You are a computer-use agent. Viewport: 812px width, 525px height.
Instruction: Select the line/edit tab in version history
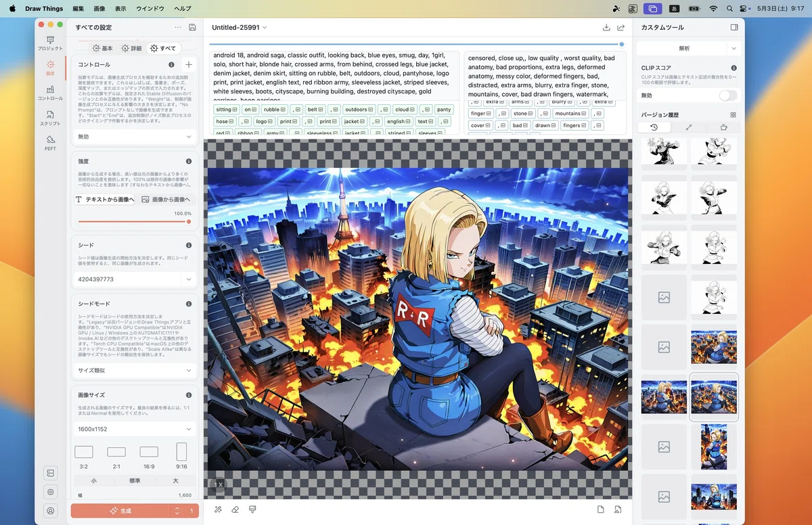tap(689, 127)
